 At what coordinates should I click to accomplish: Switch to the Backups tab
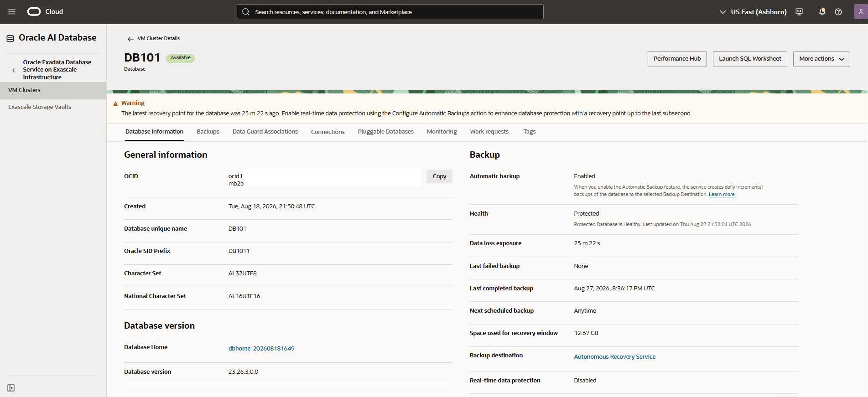tap(208, 132)
